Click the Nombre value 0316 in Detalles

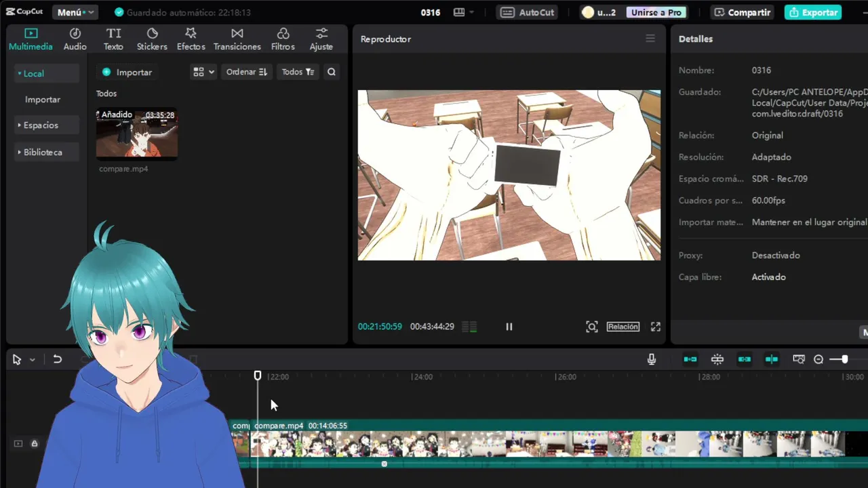tap(762, 70)
